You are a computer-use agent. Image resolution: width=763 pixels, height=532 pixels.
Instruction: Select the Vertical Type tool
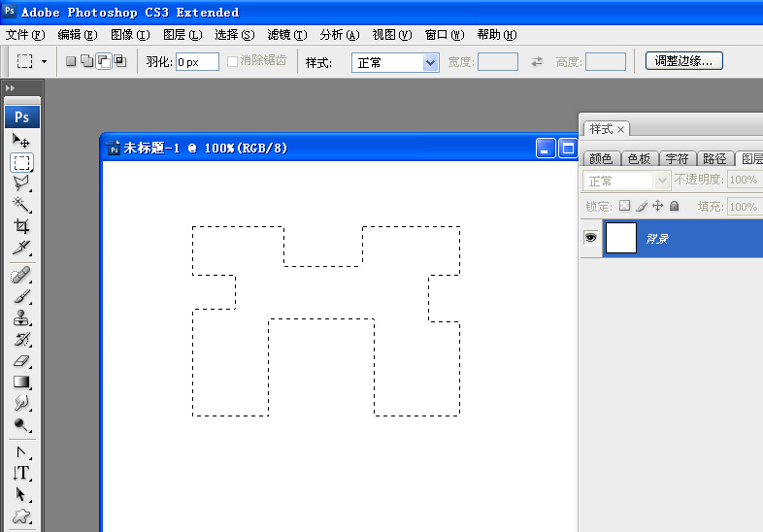tap(21, 473)
